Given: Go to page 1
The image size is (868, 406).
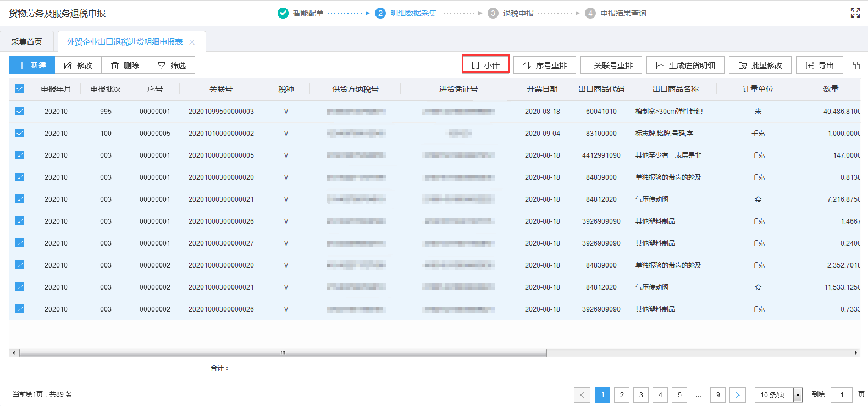Looking at the screenshot, I should pos(602,394).
